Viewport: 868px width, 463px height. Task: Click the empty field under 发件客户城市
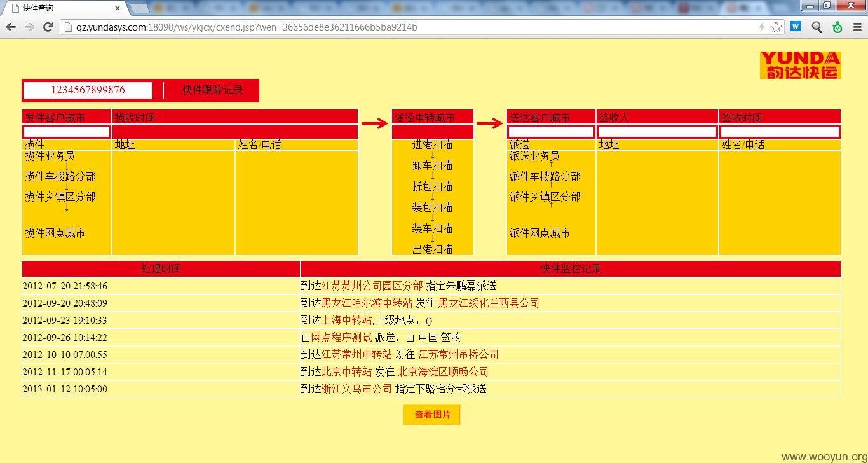(x=67, y=132)
